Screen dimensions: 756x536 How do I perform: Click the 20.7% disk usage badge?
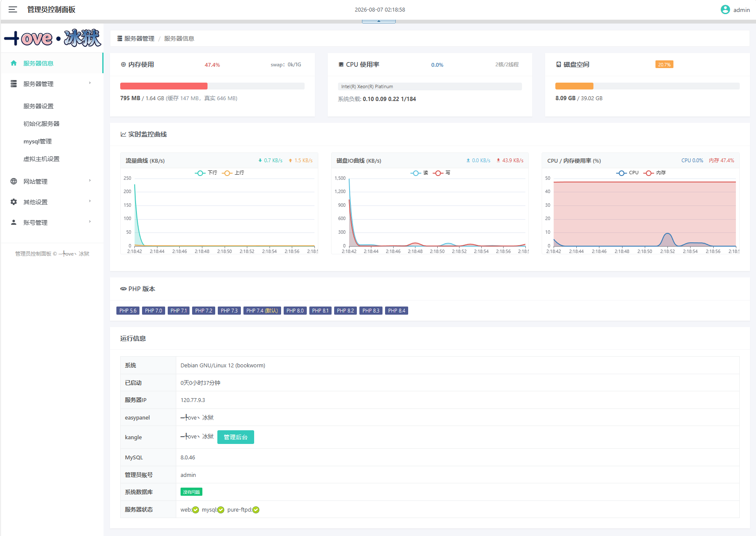664,65
